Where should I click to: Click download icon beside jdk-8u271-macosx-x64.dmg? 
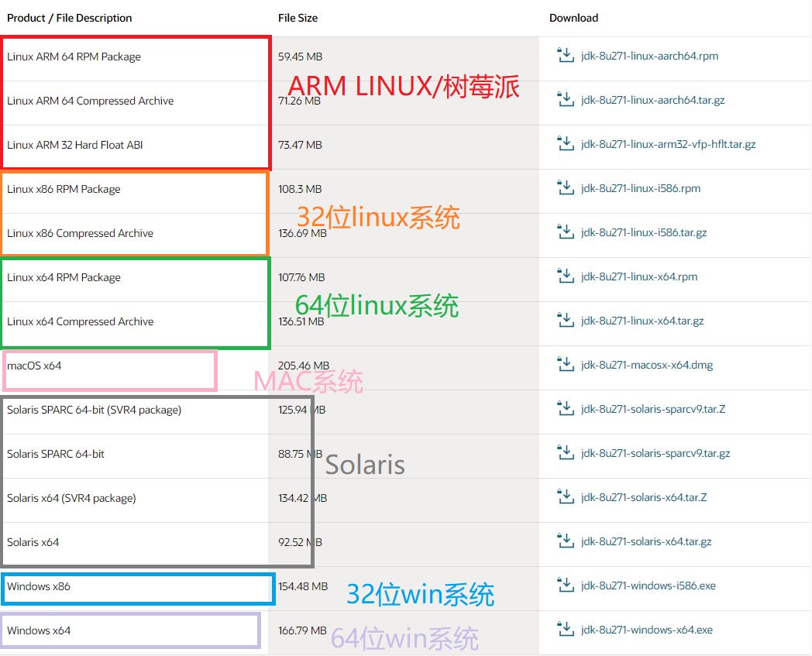pyautogui.click(x=565, y=364)
